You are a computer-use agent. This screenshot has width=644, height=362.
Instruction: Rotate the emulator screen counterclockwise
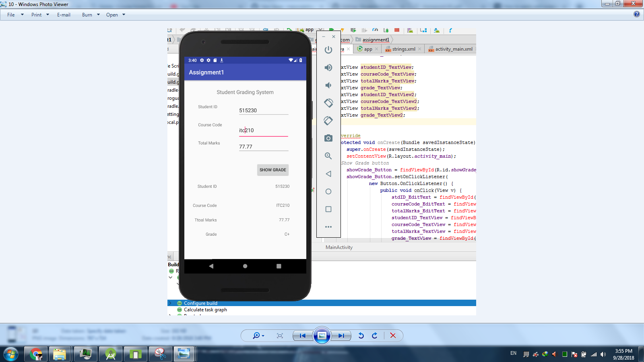pyautogui.click(x=328, y=103)
